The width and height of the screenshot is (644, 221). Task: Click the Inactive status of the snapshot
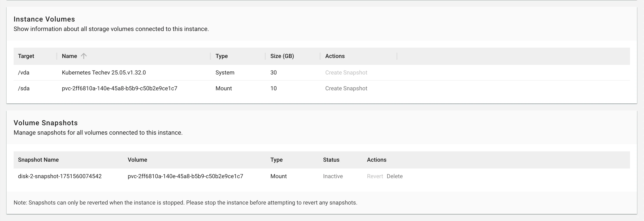click(x=333, y=176)
